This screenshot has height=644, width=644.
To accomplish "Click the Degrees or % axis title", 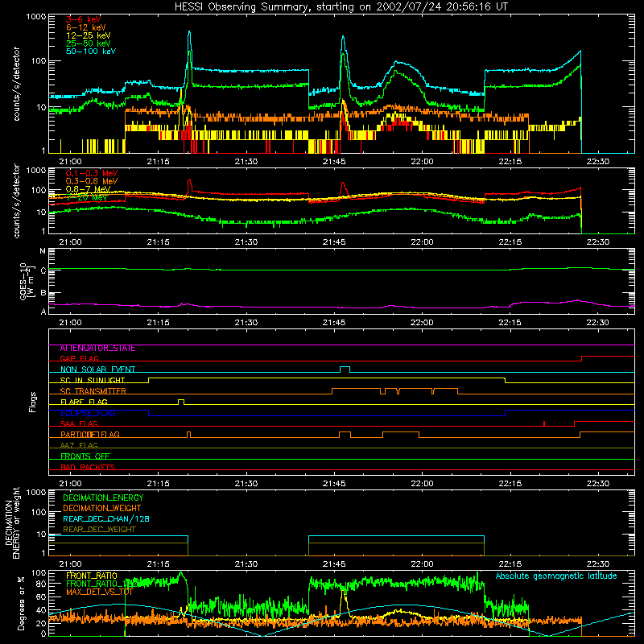I will pos(21,603).
